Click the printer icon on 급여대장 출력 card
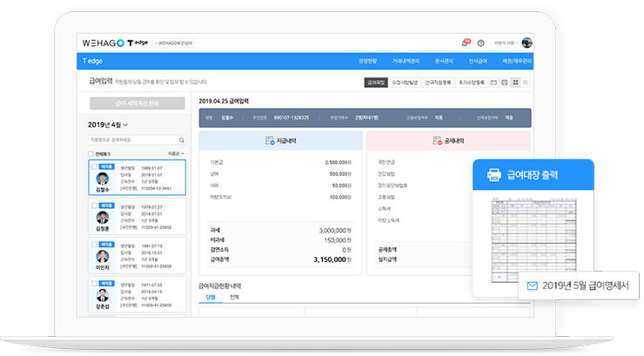 click(493, 174)
